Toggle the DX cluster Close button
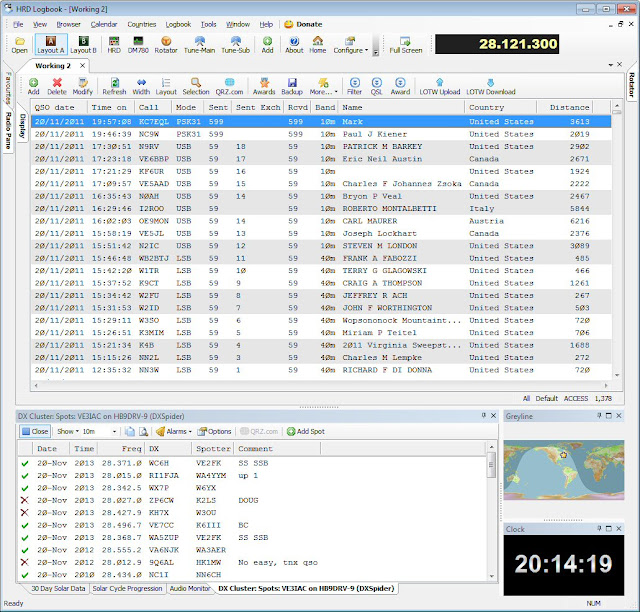Screen dimensions: 640x612 click(x=35, y=432)
